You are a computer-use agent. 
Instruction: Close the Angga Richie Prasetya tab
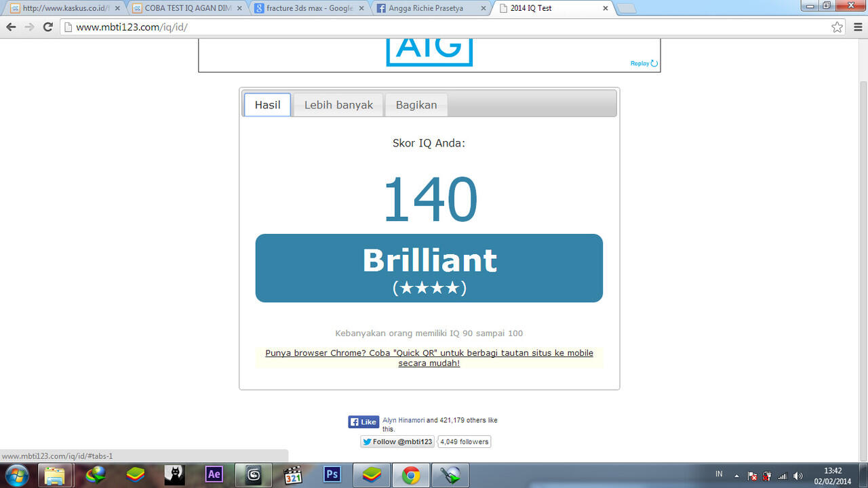[484, 8]
